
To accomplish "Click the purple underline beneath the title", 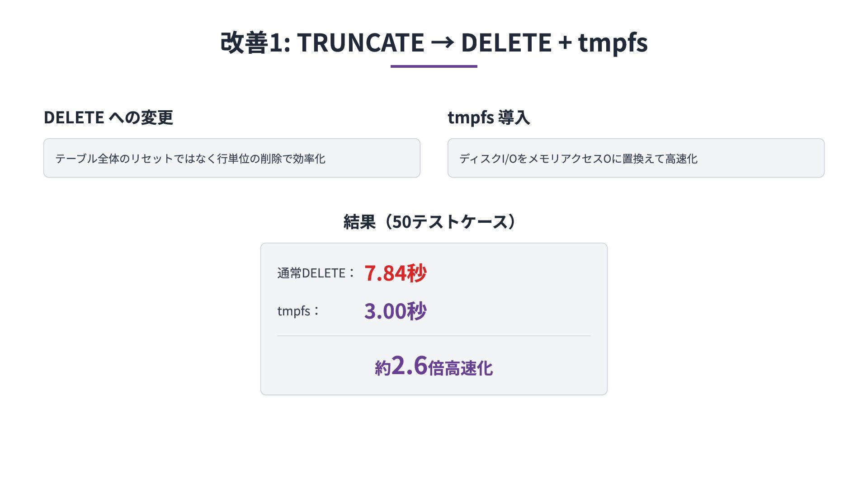I will [434, 66].
